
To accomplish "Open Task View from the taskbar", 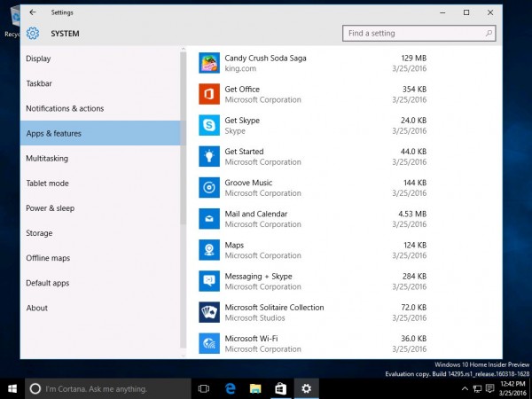I will pyautogui.click(x=204, y=389).
